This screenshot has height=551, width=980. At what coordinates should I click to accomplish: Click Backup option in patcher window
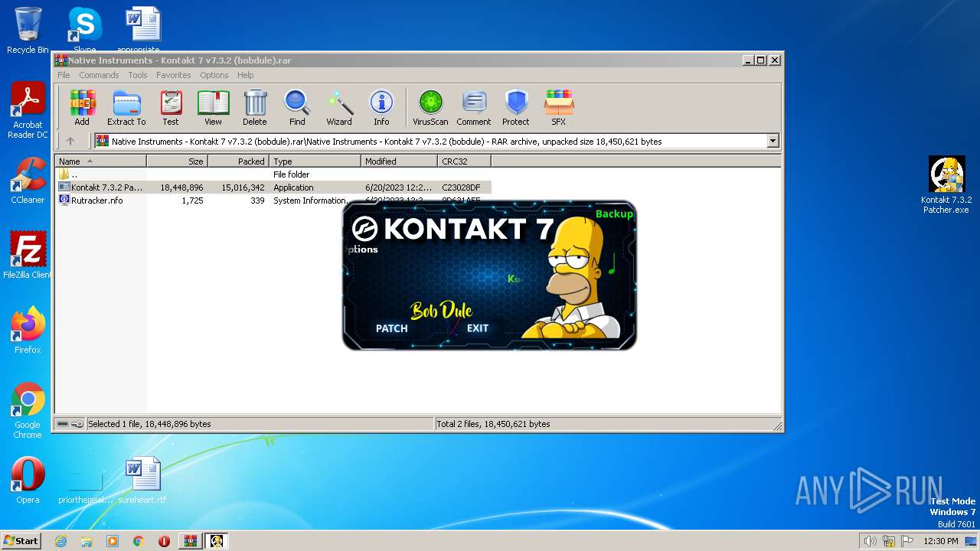tap(614, 214)
